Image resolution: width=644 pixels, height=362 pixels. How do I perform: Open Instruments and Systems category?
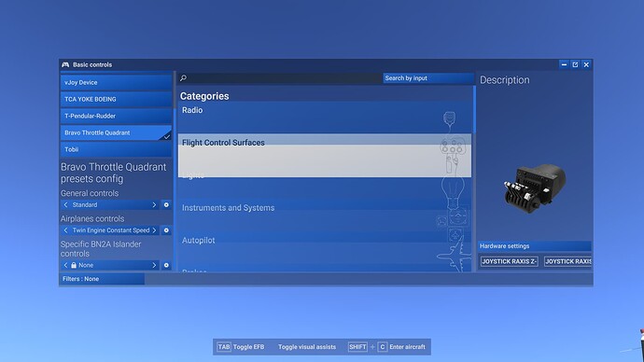pos(325,216)
